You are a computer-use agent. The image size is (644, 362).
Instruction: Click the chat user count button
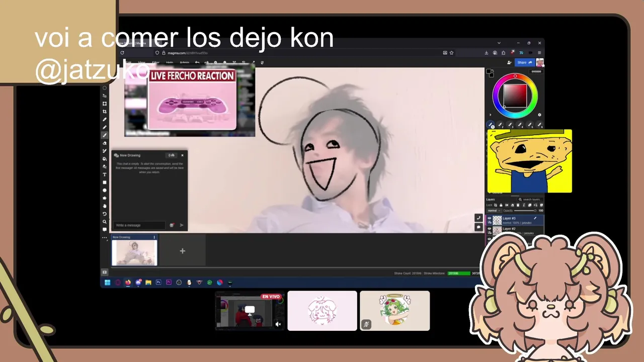tap(172, 155)
